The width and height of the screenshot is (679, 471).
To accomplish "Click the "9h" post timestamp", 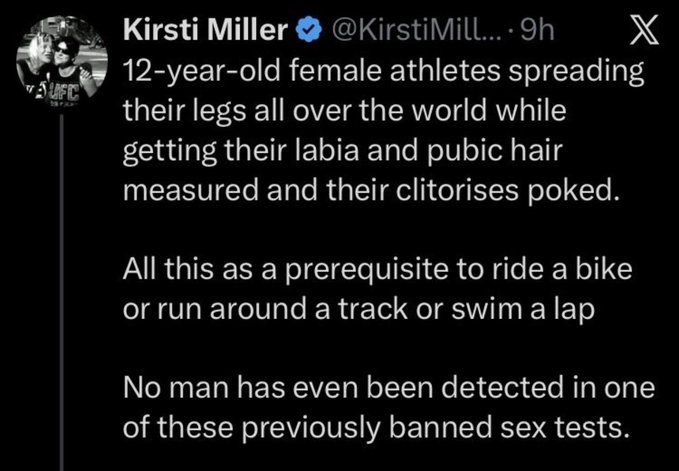I will 542,34.
